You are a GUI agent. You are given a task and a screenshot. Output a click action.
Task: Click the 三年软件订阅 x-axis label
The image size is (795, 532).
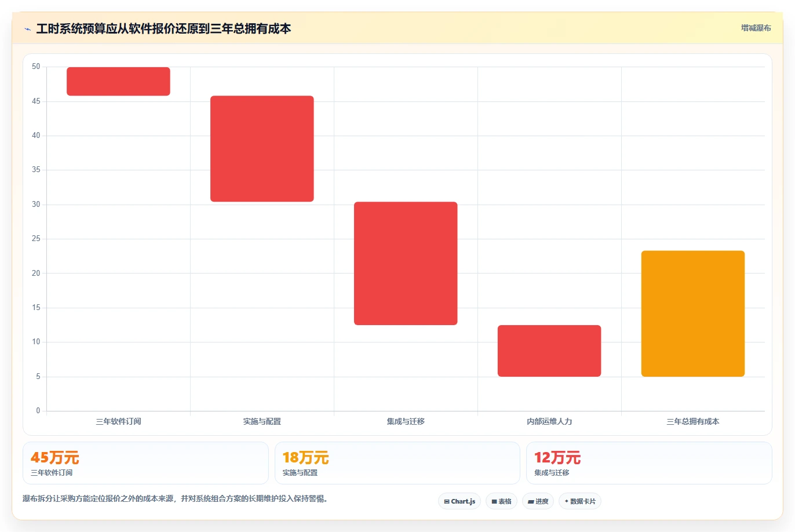118,421
